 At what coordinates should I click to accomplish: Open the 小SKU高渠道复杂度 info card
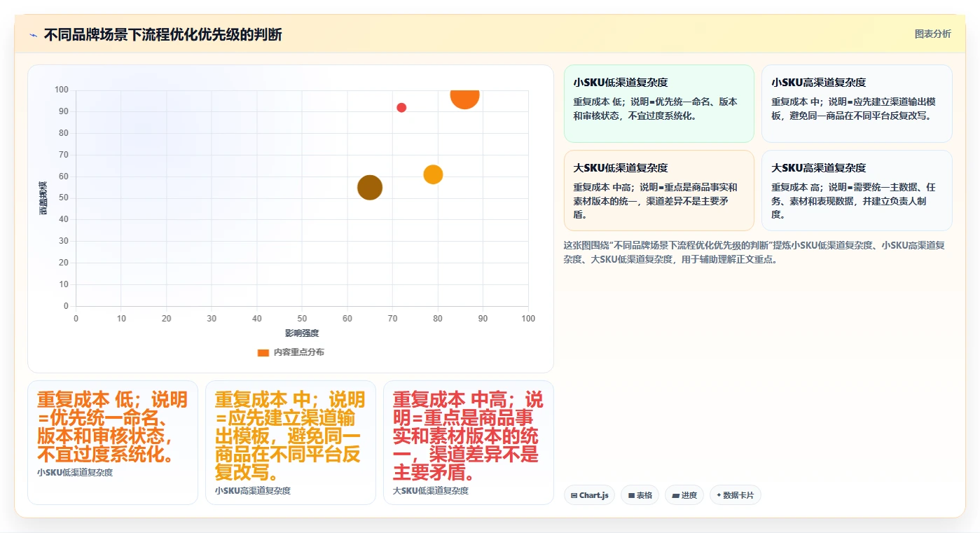pyautogui.click(x=857, y=104)
